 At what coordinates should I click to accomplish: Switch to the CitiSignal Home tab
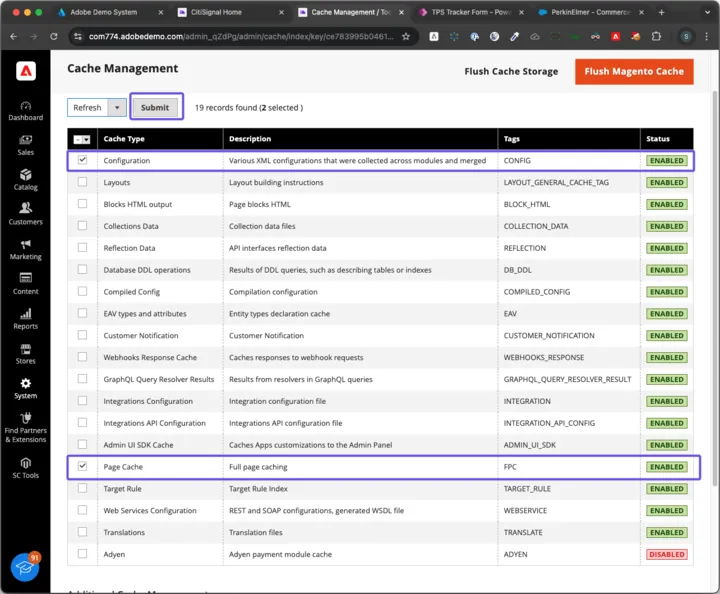click(x=216, y=12)
